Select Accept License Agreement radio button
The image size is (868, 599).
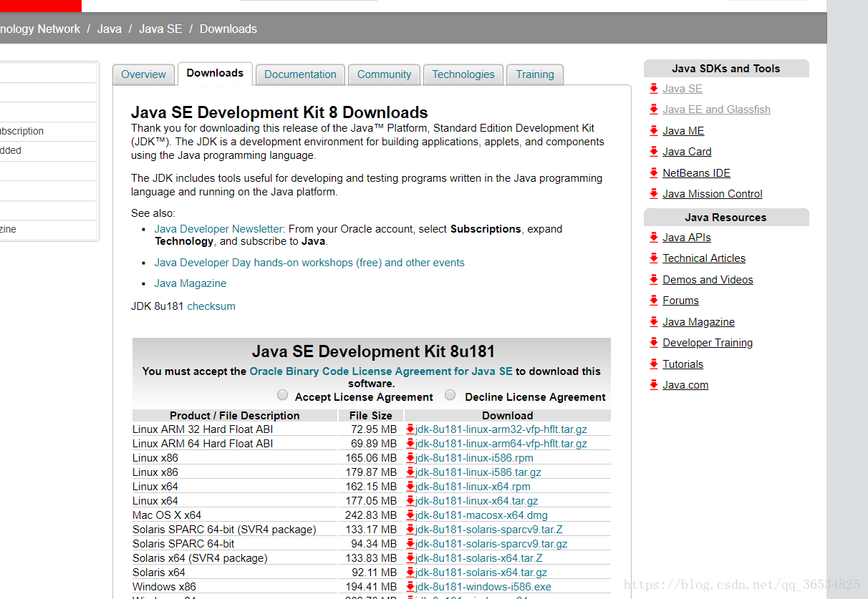pos(283,395)
